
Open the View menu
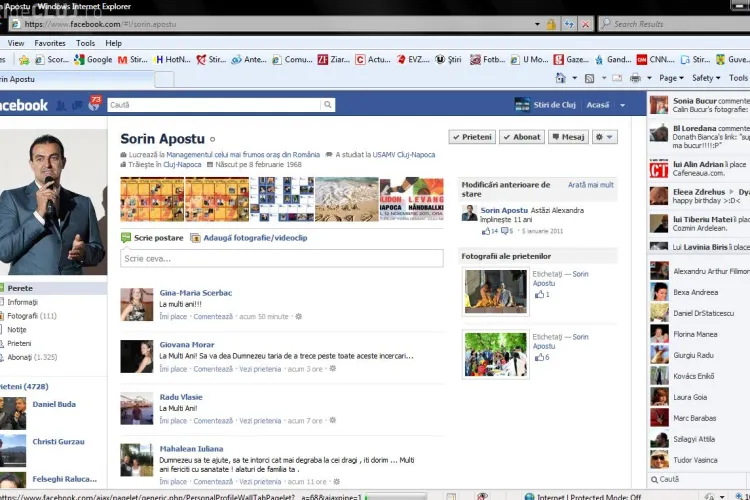pyautogui.click(x=16, y=43)
